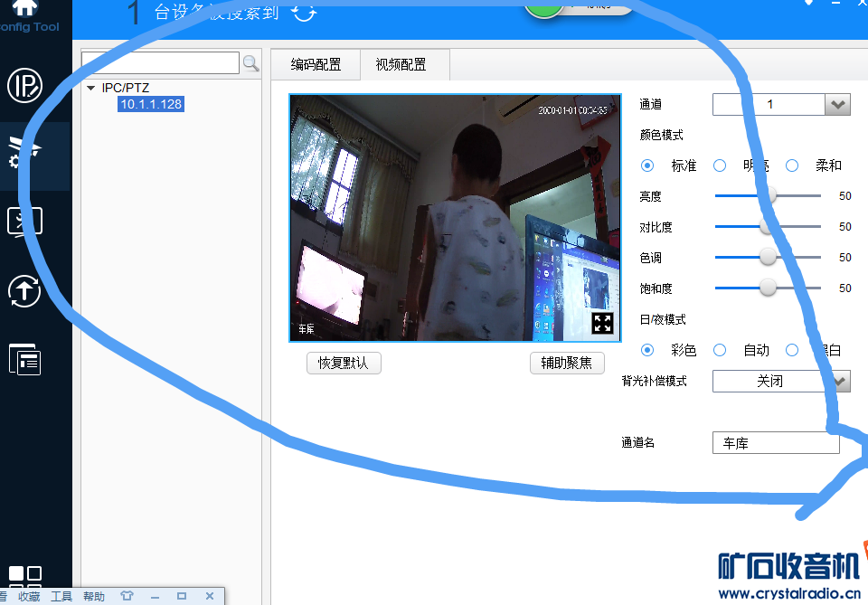868x605 pixels.
Task: Switch to 视频配置 tab
Action: [401, 65]
